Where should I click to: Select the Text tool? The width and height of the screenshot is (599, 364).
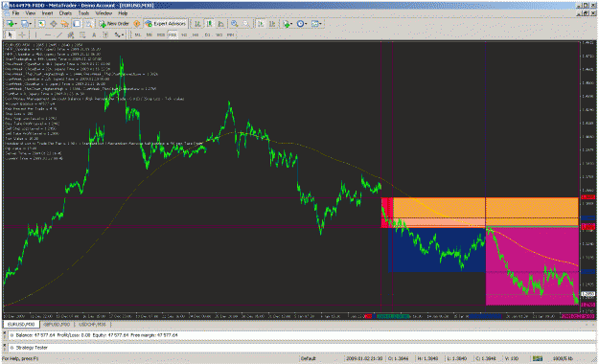94,34
